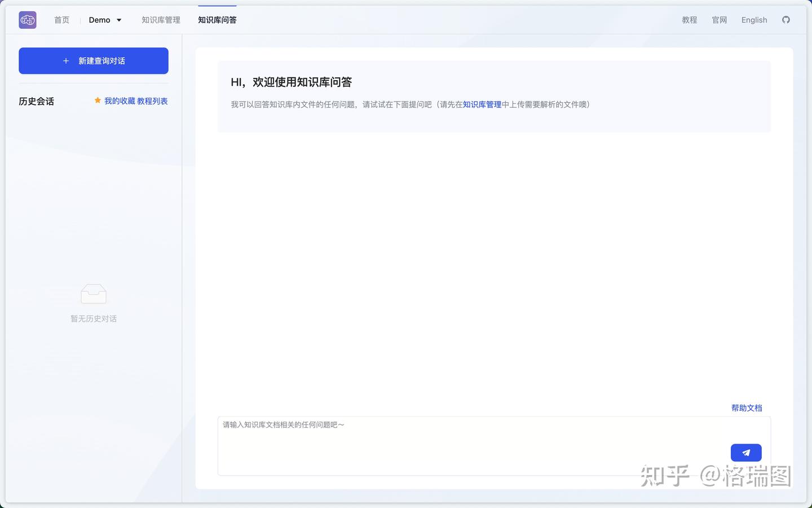Image resolution: width=812 pixels, height=508 pixels.
Task: Go to 首页 from the navigation bar
Action: (61, 20)
